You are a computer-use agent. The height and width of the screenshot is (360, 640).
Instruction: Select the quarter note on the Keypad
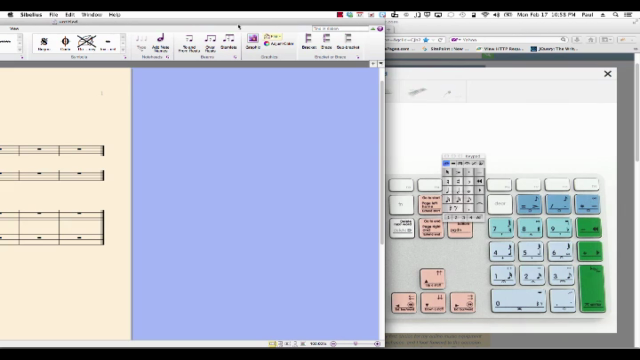447,190
